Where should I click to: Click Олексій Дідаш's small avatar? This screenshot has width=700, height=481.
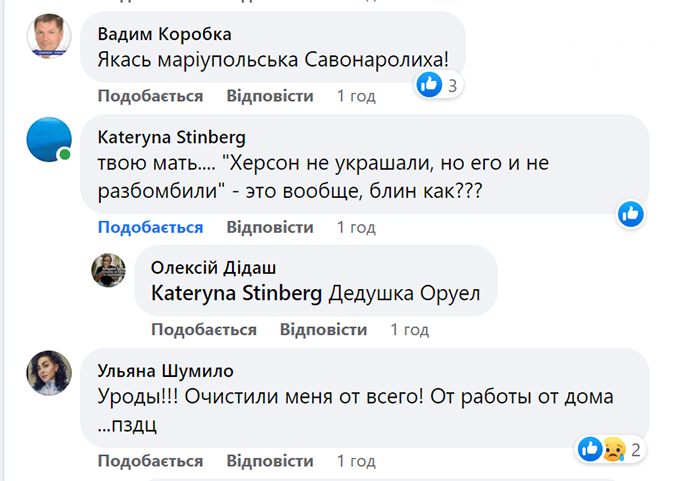tap(108, 269)
